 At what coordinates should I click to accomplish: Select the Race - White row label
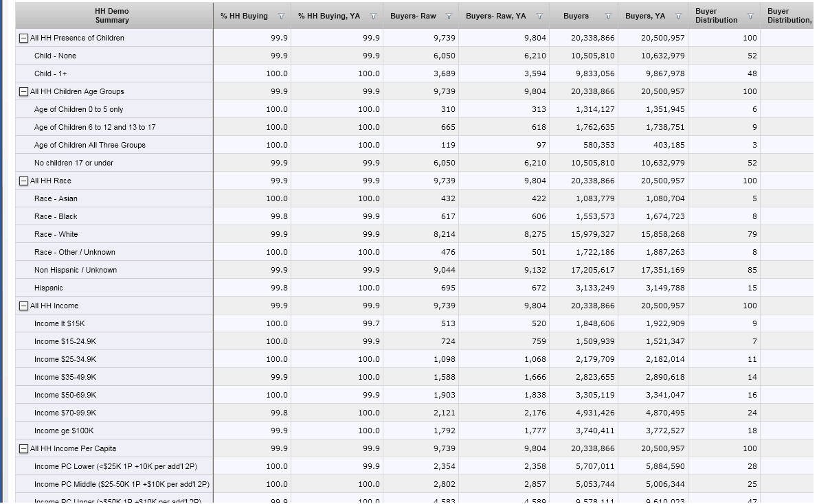tap(56, 234)
